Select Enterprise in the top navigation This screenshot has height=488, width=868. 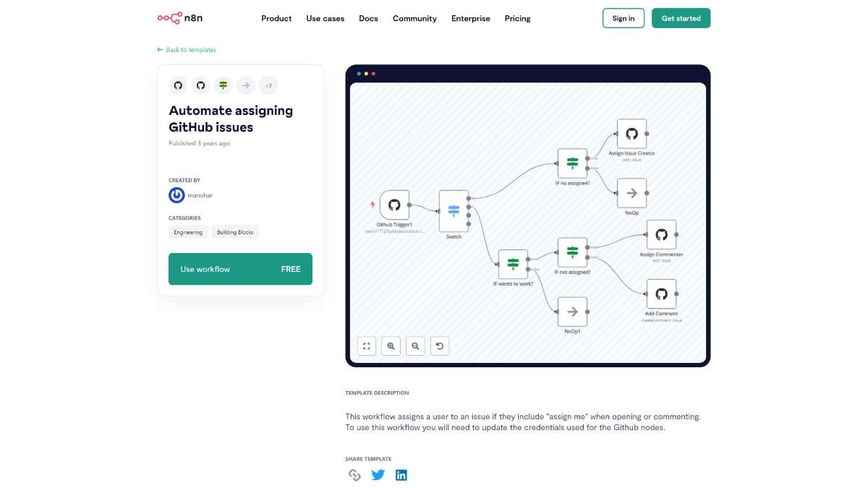[470, 18]
